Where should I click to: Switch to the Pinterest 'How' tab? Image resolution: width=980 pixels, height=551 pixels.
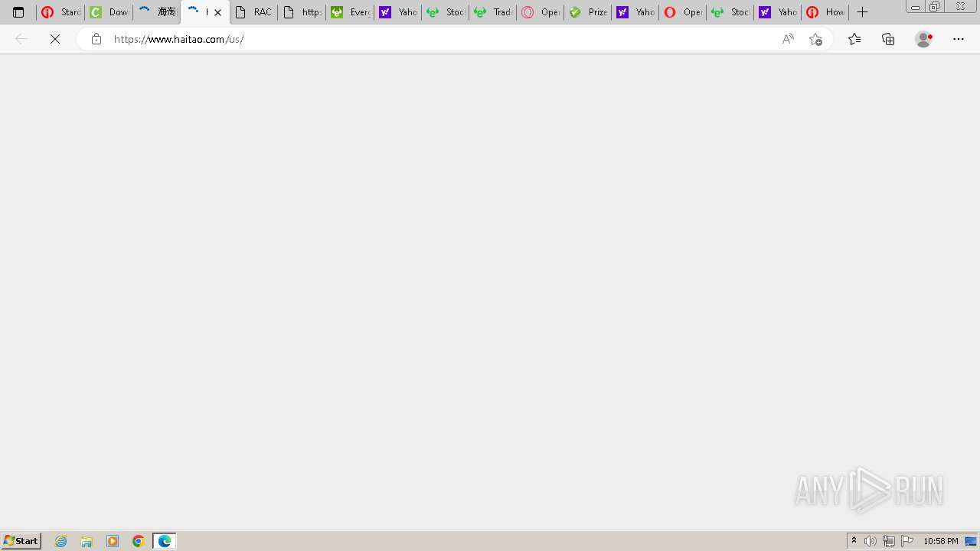[825, 12]
